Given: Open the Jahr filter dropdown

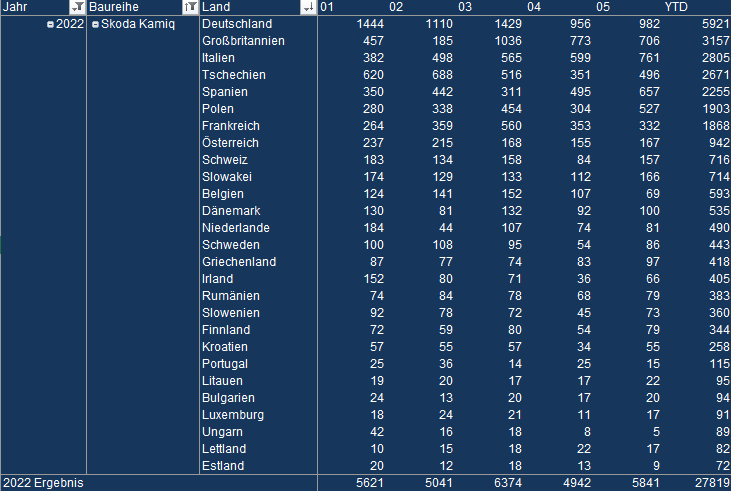Looking at the screenshot, I should click(x=77, y=7).
